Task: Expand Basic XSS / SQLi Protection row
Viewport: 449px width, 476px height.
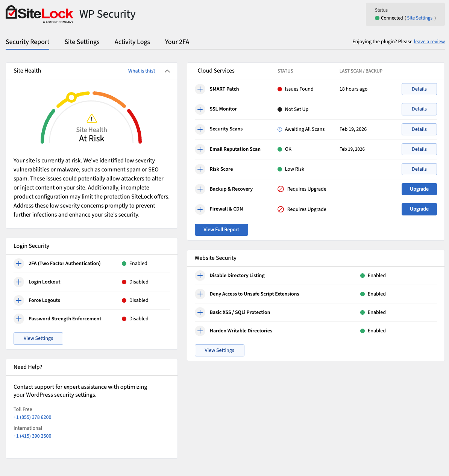Action: [200, 312]
